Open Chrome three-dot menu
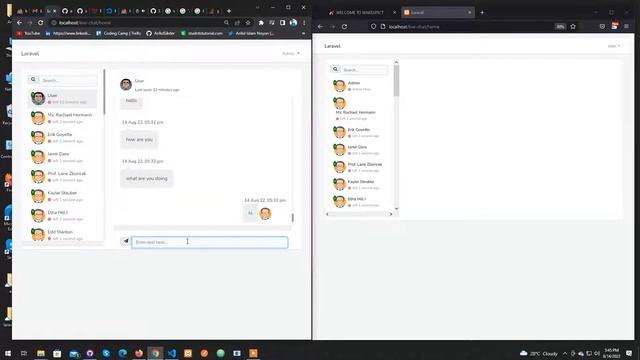This screenshot has height=360, width=640. pyautogui.click(x=304, y=23)
